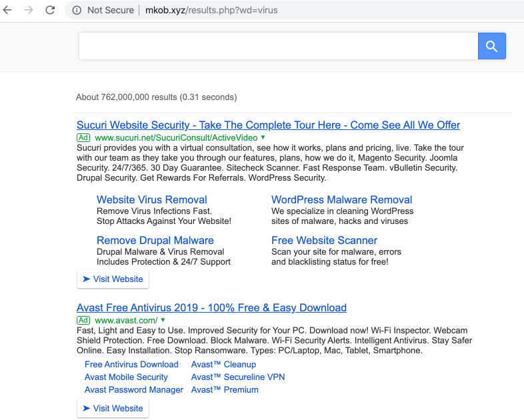Viewport: 524px width, 420px height.
Task: Click the browser forward arrow
Action: pos(29,10)
